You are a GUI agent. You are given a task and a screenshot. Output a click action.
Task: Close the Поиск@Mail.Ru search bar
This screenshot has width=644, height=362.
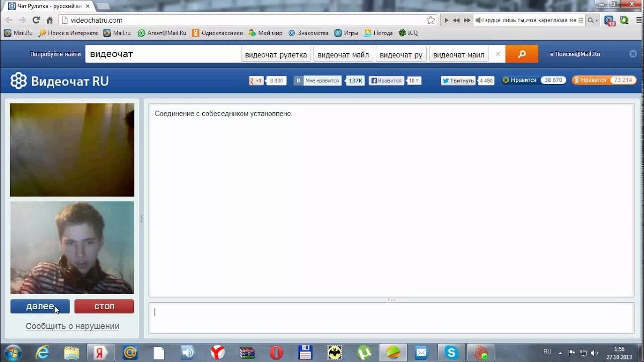pos(633,54)
